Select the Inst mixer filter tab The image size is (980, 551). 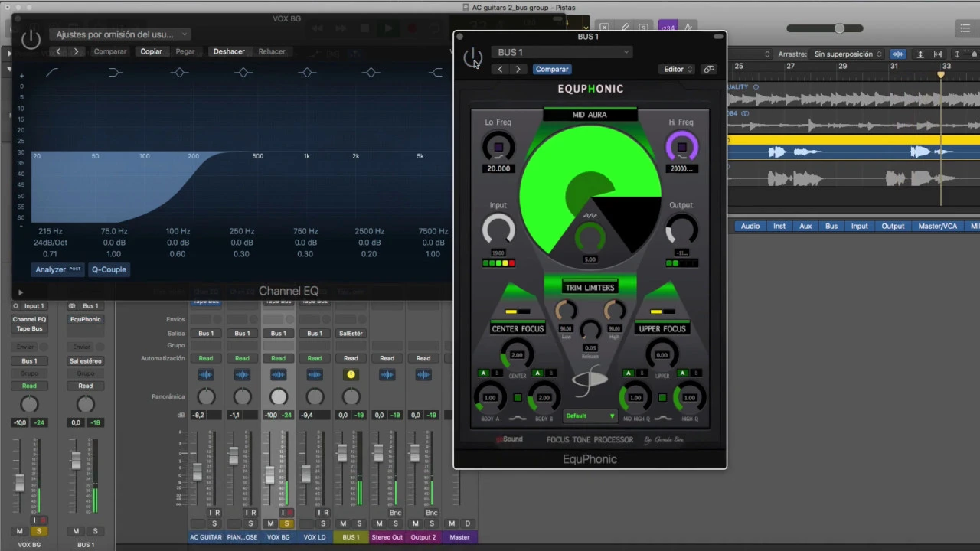[x=779, y=227]
